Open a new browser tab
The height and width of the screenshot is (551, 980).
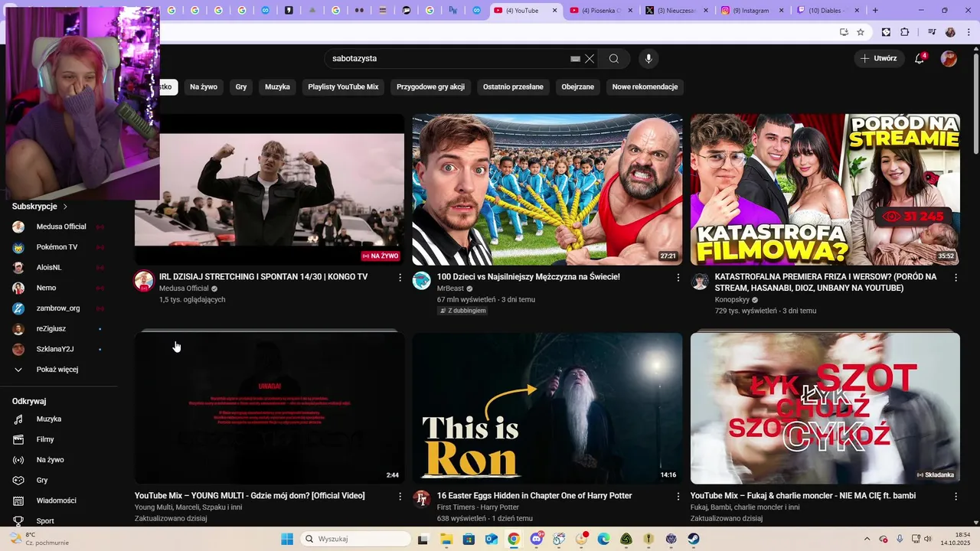(x=875, y=11)
